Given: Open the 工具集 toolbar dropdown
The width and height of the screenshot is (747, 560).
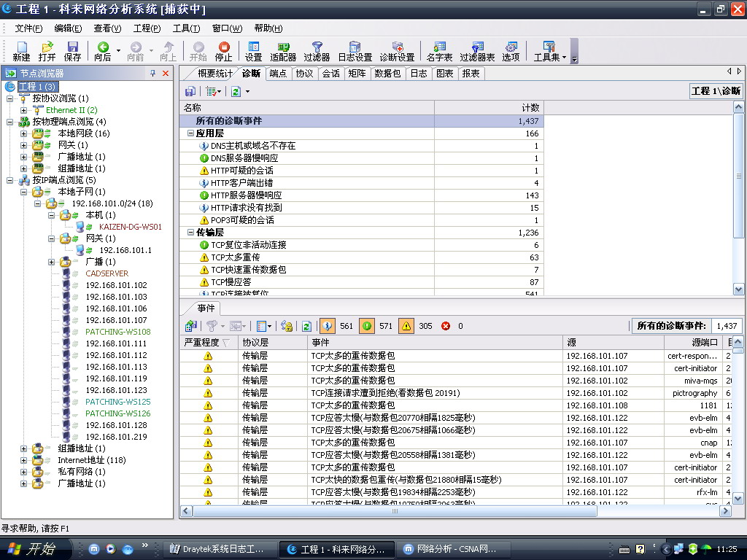Looking at the screenshot, I should (549, 51).
